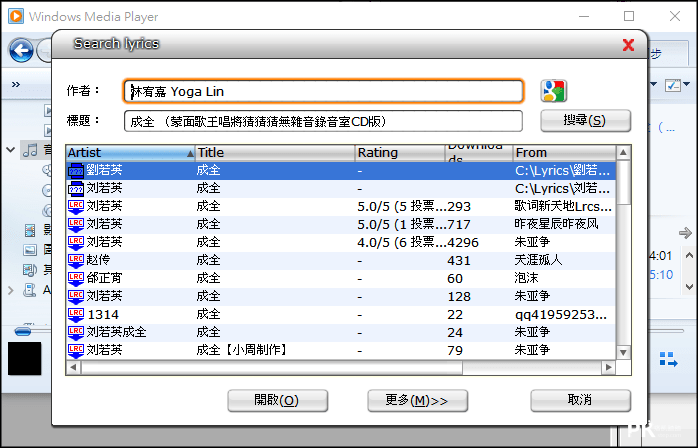Click the pictures library icon in Media Player sidebar
Viewport: 698px width, 448px height.
[30, 250]
